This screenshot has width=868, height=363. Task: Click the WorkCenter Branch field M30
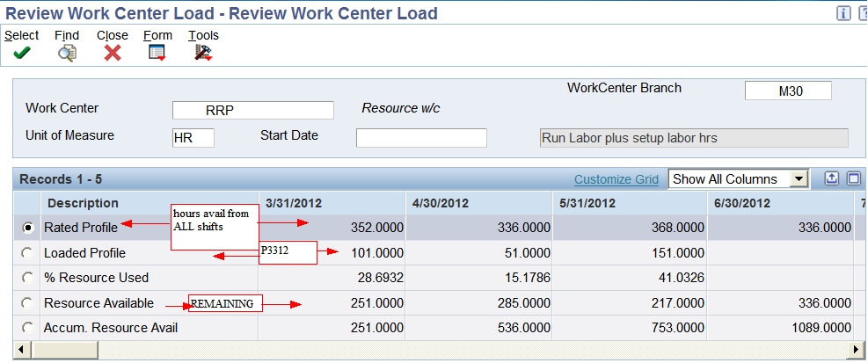[x=788, y=91]
